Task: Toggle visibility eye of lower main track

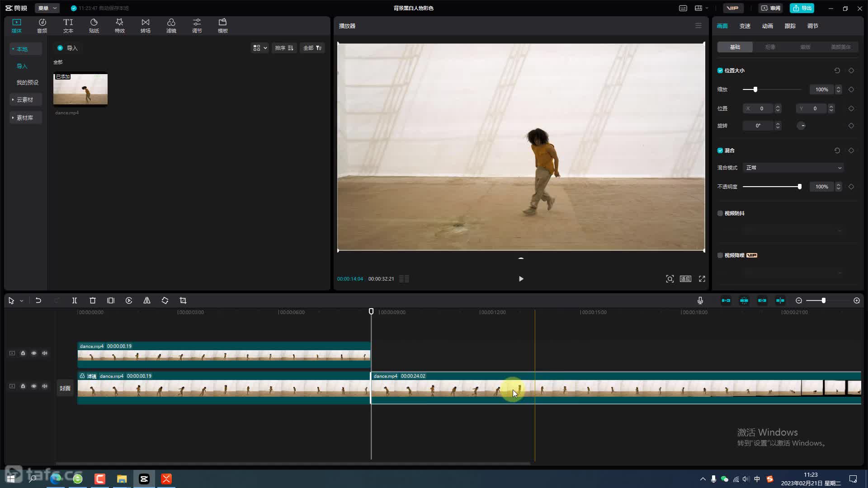Action: [x=34, y=386]
